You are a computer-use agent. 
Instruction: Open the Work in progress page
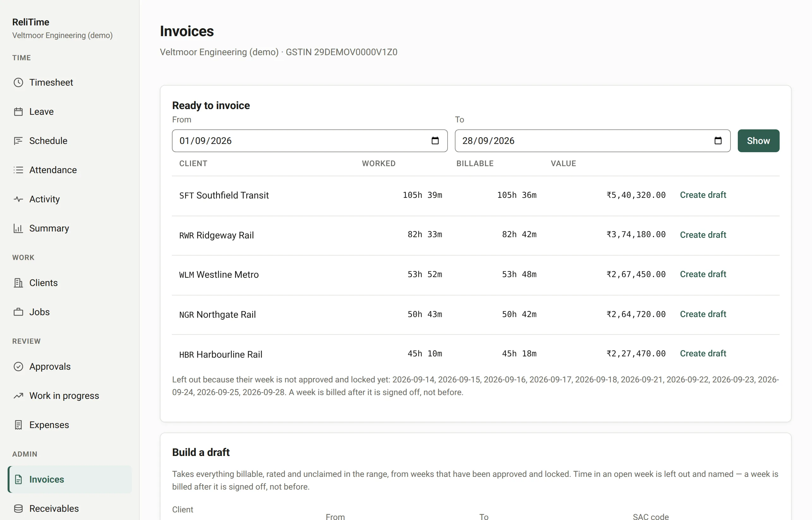pyautogui.click(x=69, y=396)
